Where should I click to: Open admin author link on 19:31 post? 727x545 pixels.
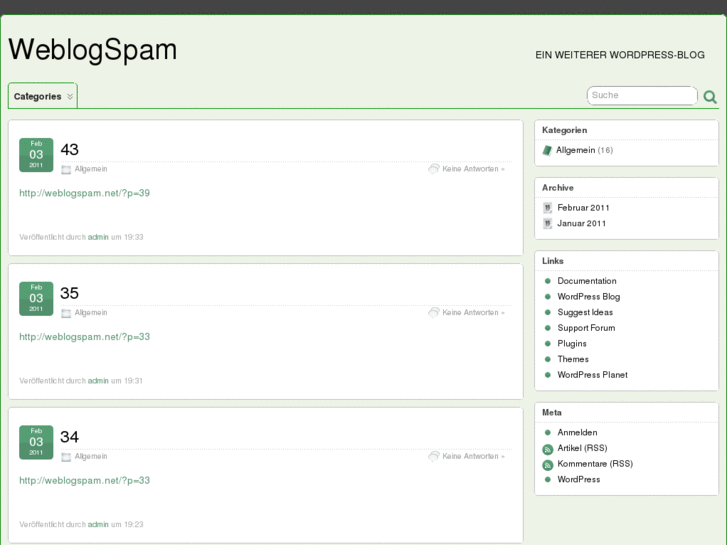coord(98,381)
